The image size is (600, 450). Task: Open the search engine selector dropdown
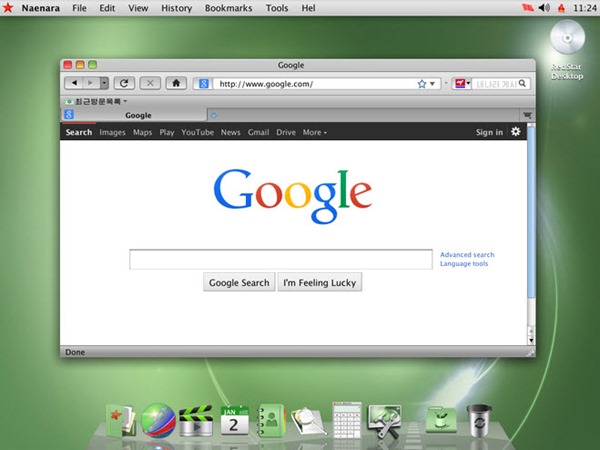pos(462,83)
